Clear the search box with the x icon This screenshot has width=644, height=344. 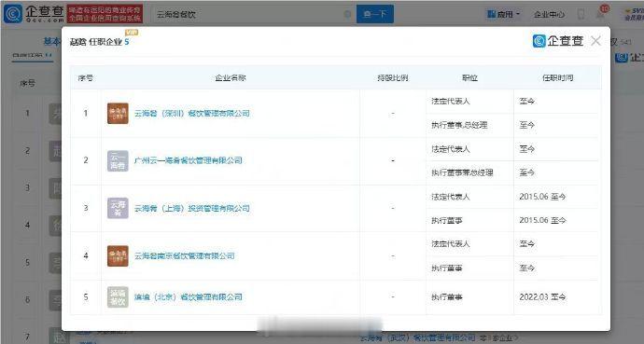pyautogui.click(x=347, y=14)
